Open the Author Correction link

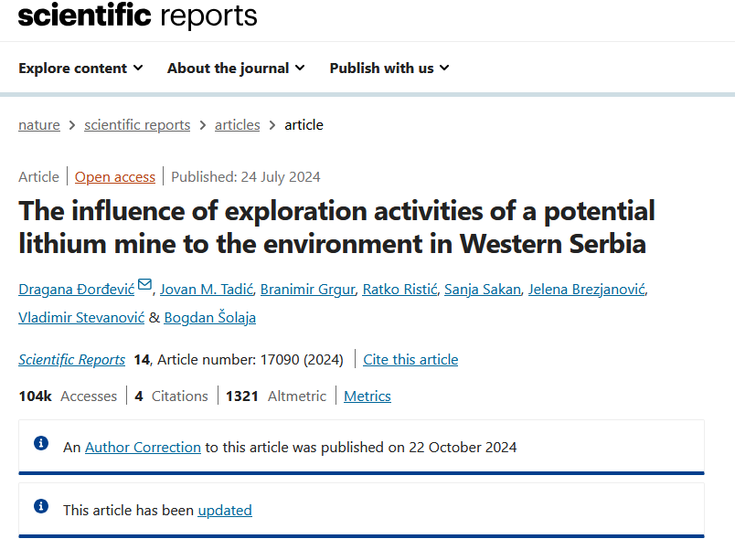point(143,447)
